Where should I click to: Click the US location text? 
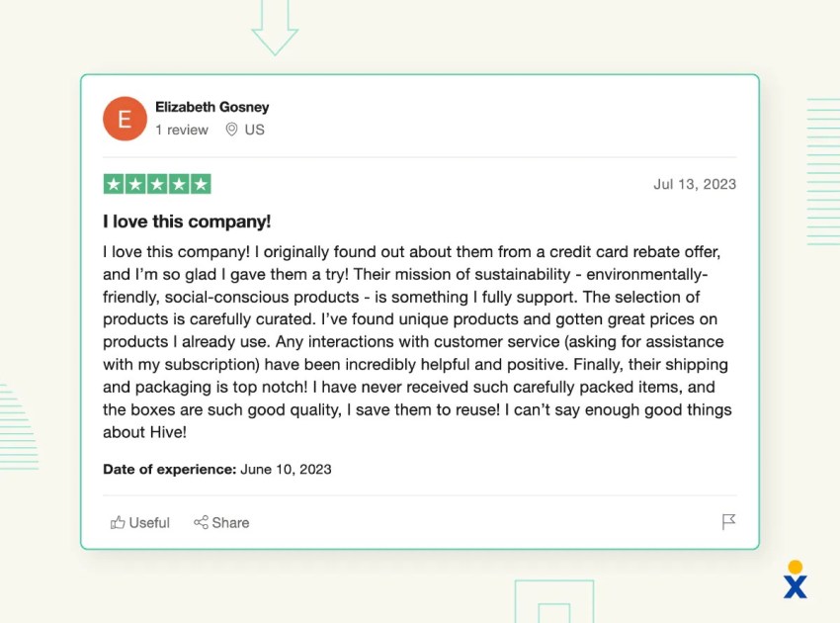[254, 130]
